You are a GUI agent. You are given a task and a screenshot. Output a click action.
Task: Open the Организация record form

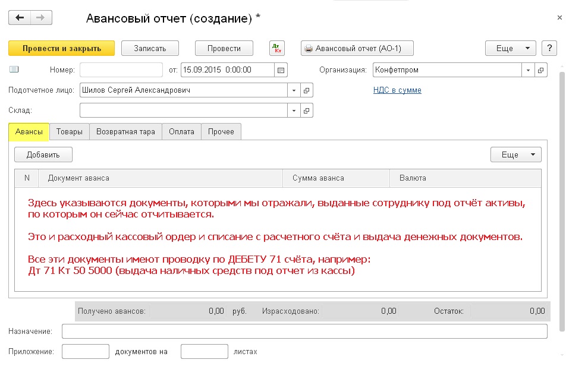coord(541,70)
